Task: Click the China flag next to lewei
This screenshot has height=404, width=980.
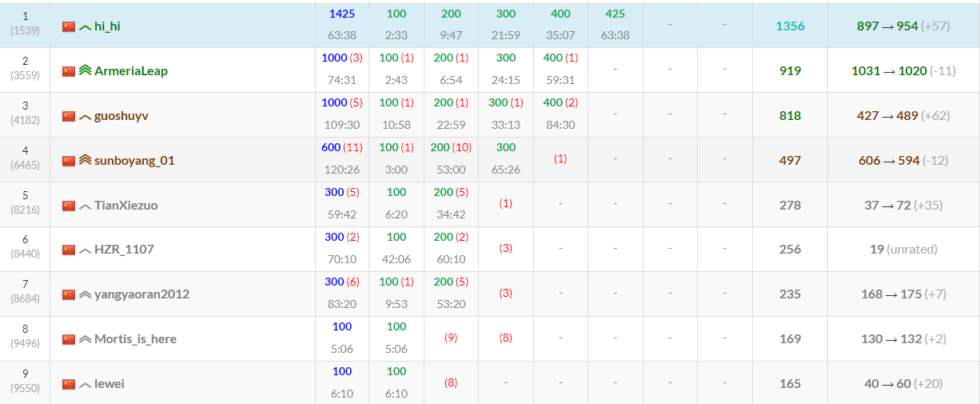Action: tap(69, 384)
